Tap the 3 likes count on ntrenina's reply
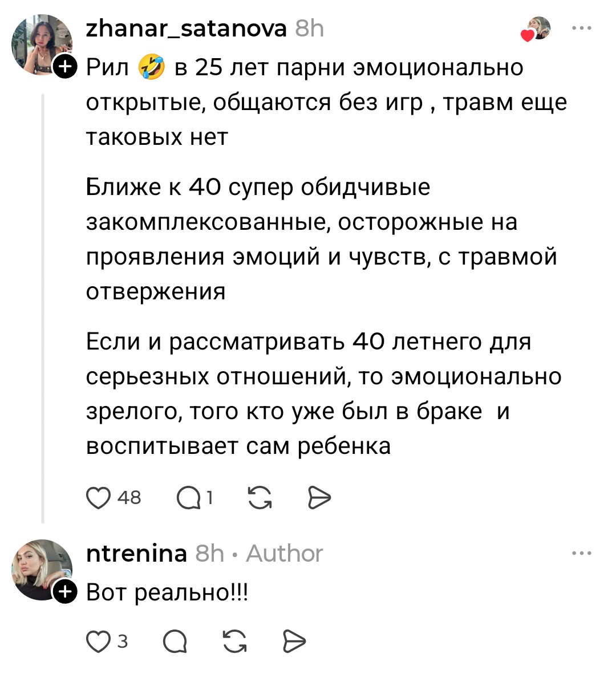This screenshot has width=616, height=674. (x=123, y=642)
